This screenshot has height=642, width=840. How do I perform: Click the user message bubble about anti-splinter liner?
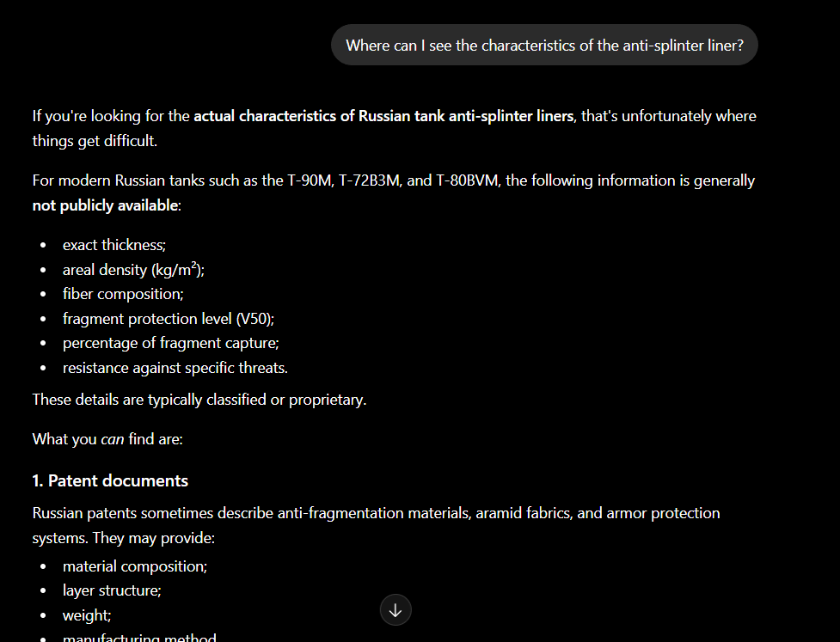(544, 45)
